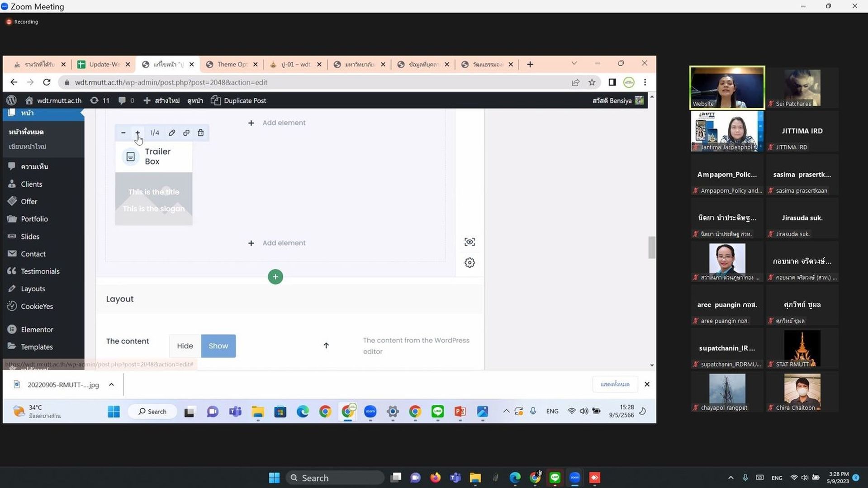Click the preview eye-frame icon above gear
Image resolution: width=868 pixels, height=488 pixels.
(x=470, y=242)
